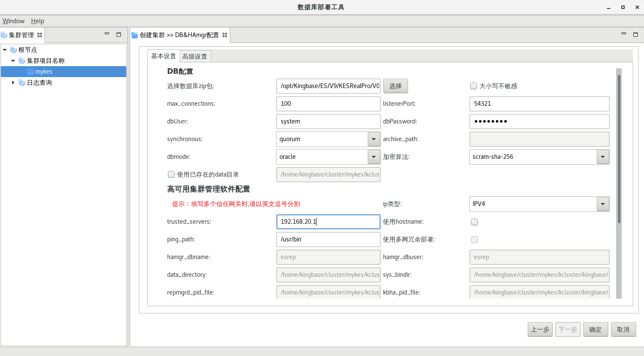Close the 创建集群 DB&HAmgr配置 editor tab
This screenshot has height=356, width=644.
pyautogui.click(x=225, y=35)
